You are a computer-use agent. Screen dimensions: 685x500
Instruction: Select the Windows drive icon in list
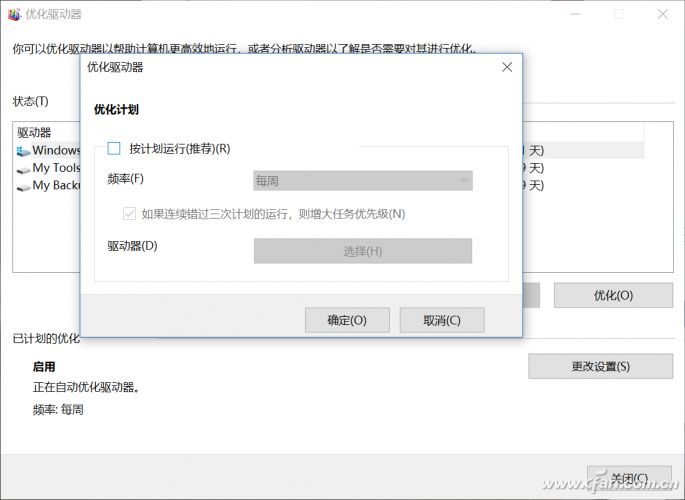[23, 151]
